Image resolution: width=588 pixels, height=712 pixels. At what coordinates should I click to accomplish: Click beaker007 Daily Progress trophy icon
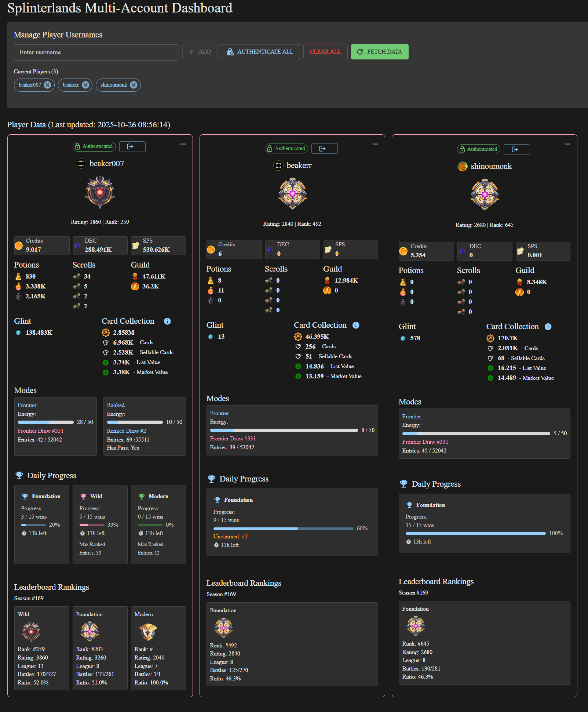pyautogui.click(x=19, y=476)
